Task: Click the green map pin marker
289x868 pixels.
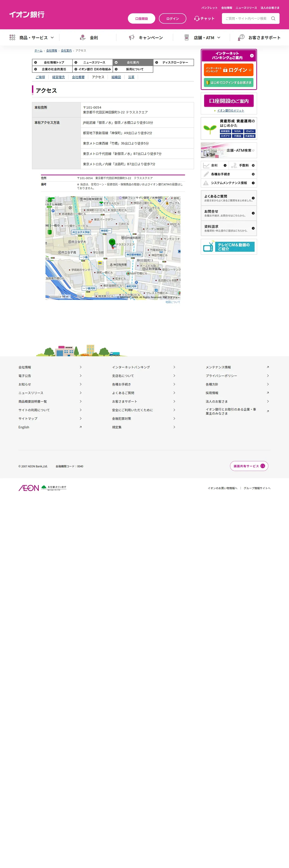Action: 112,242
